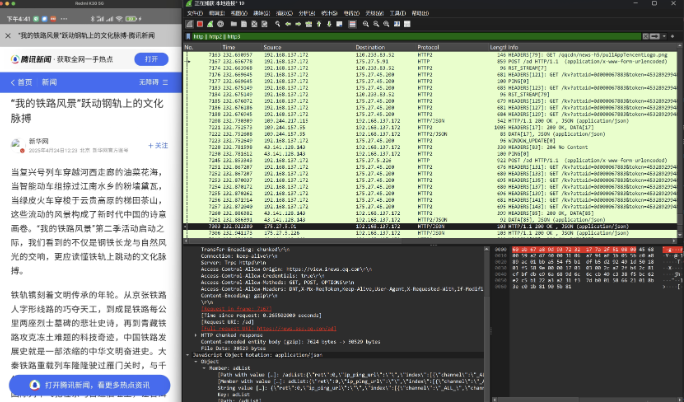The width and height of the screenshot is (684, 402).
Task: Sort packets by the Protocol column header
Action: pos(428,47)
